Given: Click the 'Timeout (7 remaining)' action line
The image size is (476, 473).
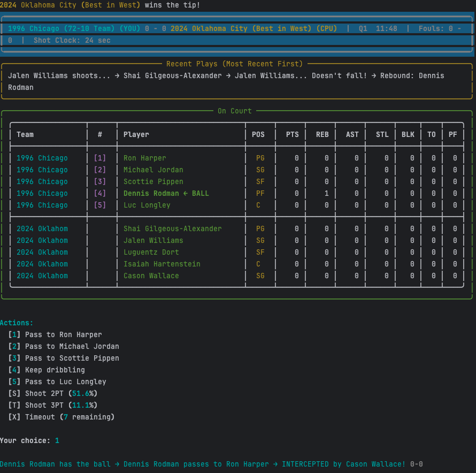Looking at the screenshot, I should click(62, 417).
